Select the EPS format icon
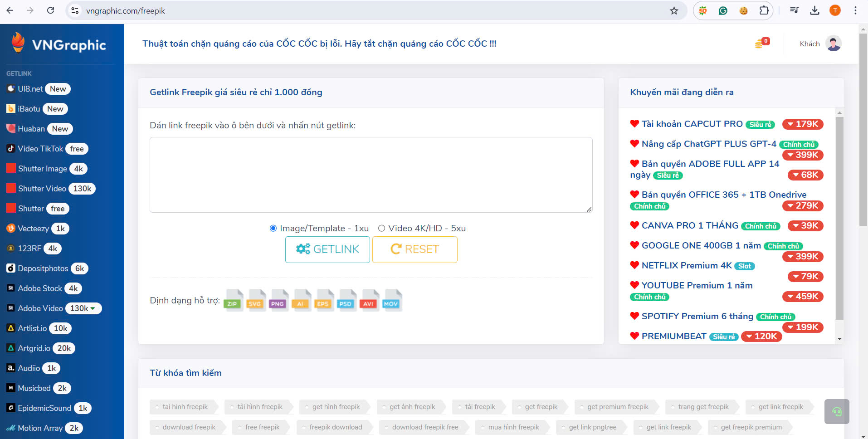868x439 pixels. pyautogui.click(x=323, y=300)
